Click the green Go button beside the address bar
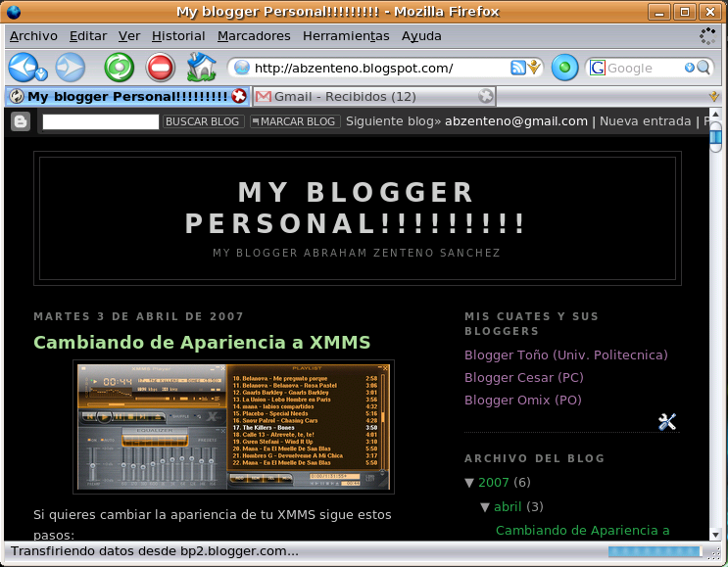 564,68
